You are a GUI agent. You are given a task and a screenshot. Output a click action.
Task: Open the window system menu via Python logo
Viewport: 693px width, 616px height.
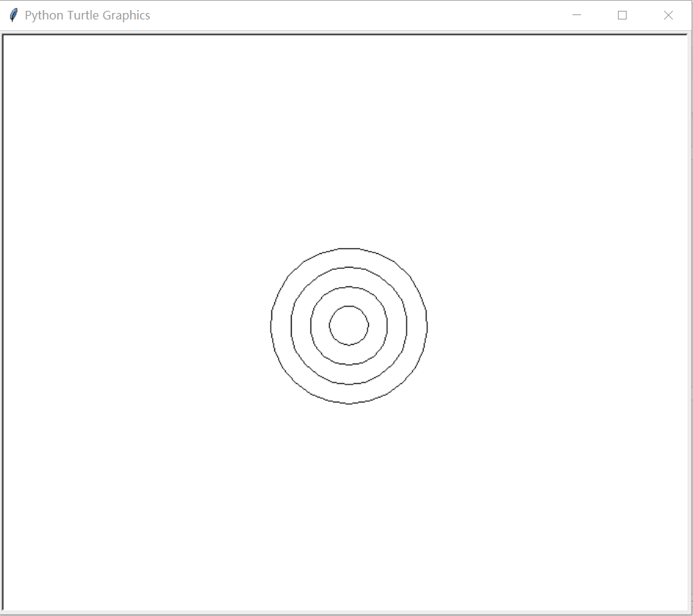[12, 14]
